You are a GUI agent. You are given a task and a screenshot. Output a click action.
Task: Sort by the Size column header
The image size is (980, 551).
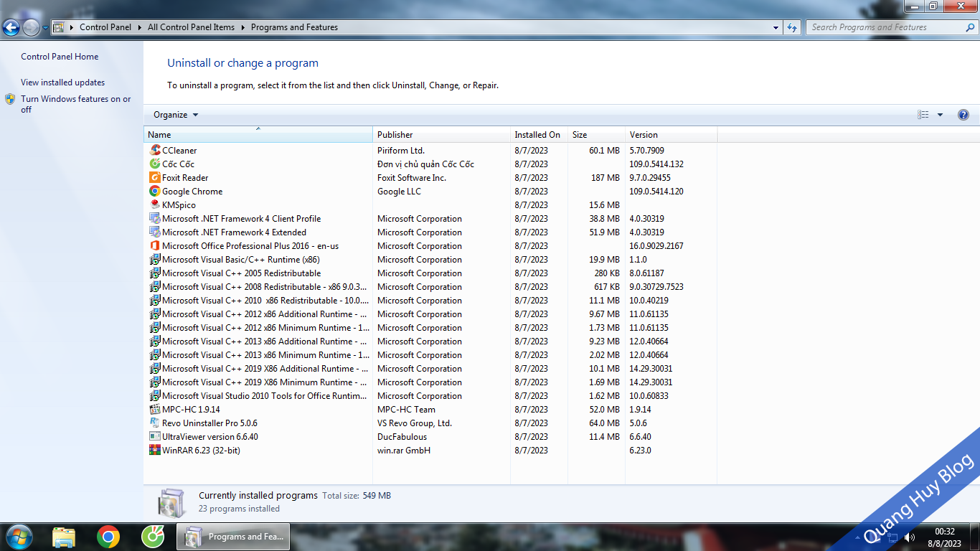[596, 135]
